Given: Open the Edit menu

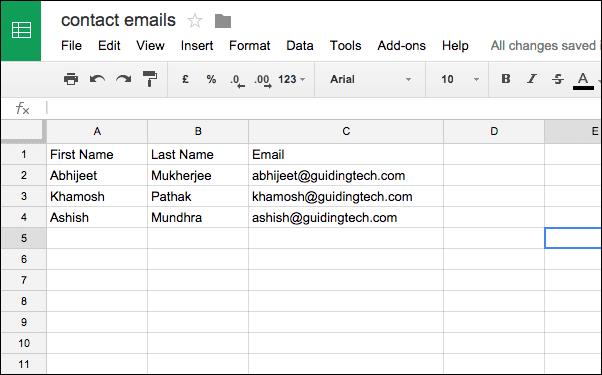Looking at the screenshot, I should (x=109, y=46).
